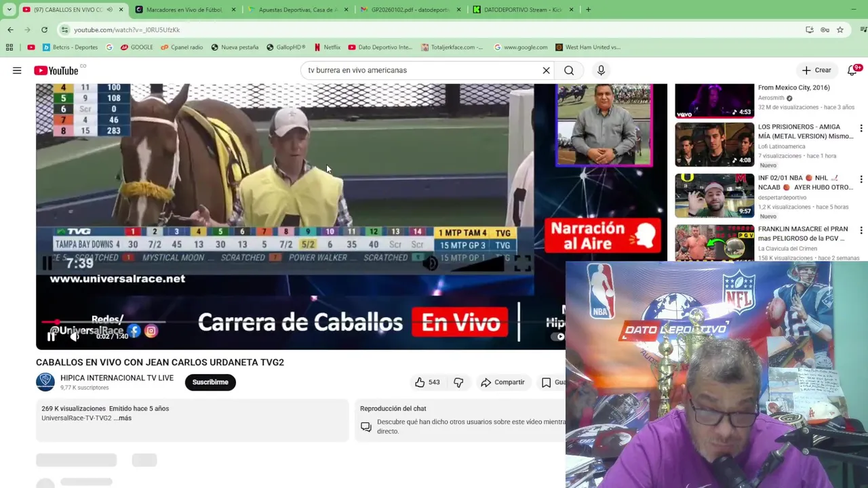The image size is (868, 488).
Task: Close the DATODEPORTIVO Stream tab
Action: click(x=571, y=9)
